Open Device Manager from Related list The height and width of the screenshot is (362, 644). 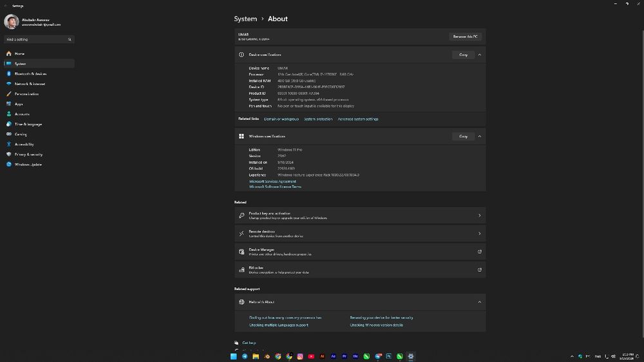click(x=359, y=252)
